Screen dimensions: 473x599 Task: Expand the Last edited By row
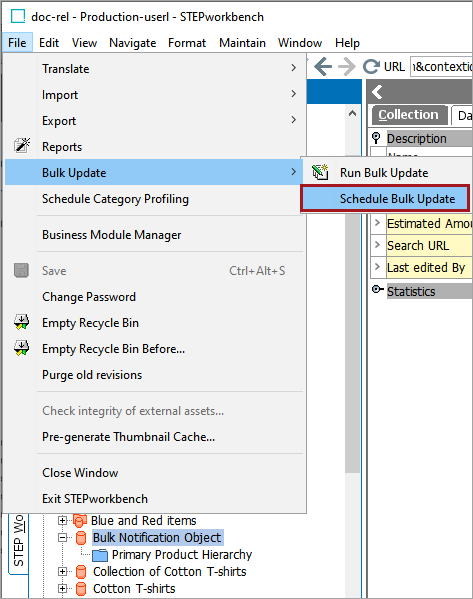tap(377, 267)
